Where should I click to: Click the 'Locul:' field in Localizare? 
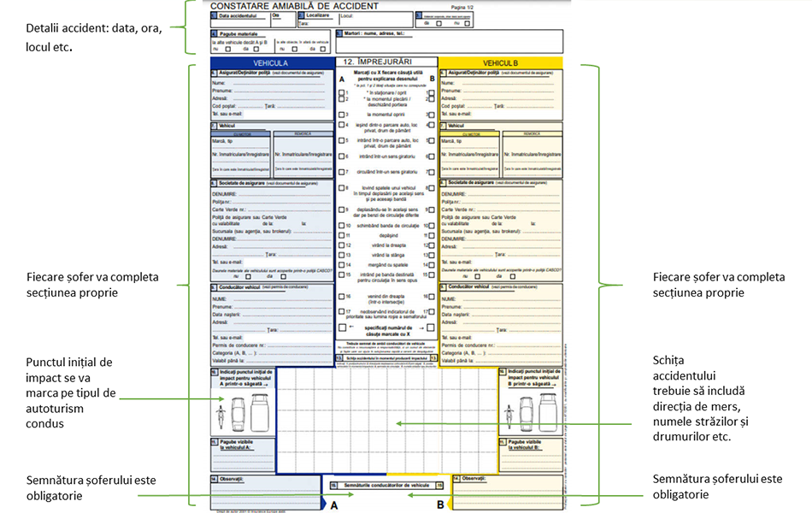(x=376, y=20)
